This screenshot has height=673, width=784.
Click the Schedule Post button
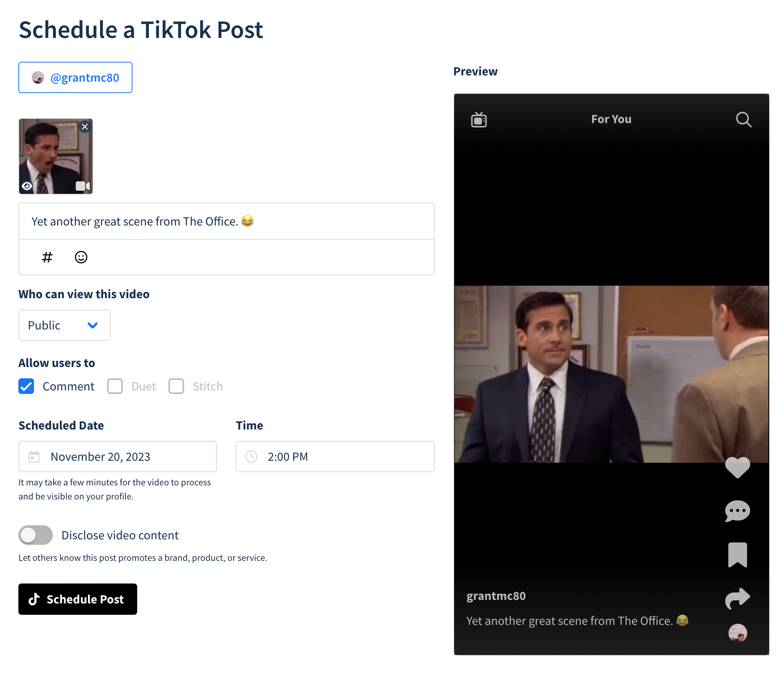pyautogui.click(x=78, y=599)
